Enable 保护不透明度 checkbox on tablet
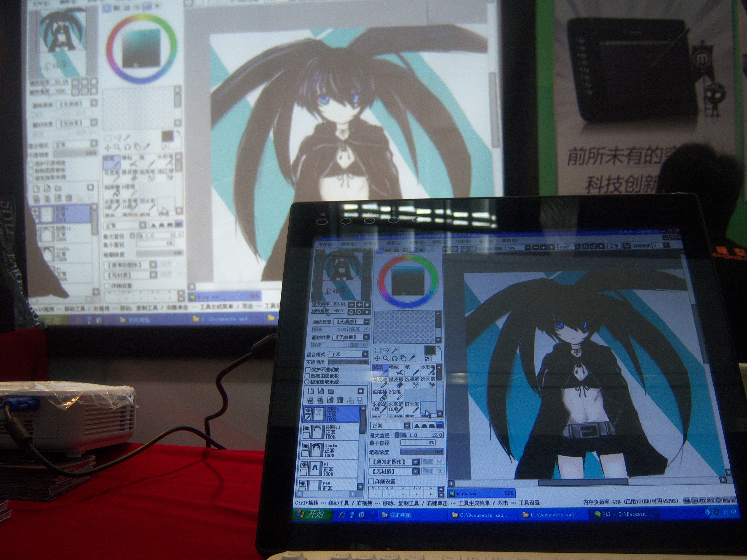 [x=308, y=370]
